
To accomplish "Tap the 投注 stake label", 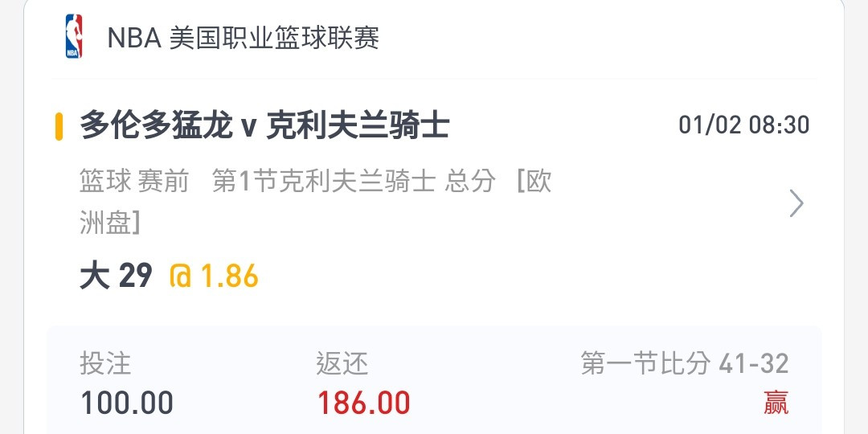I will (x=105, y=364).
